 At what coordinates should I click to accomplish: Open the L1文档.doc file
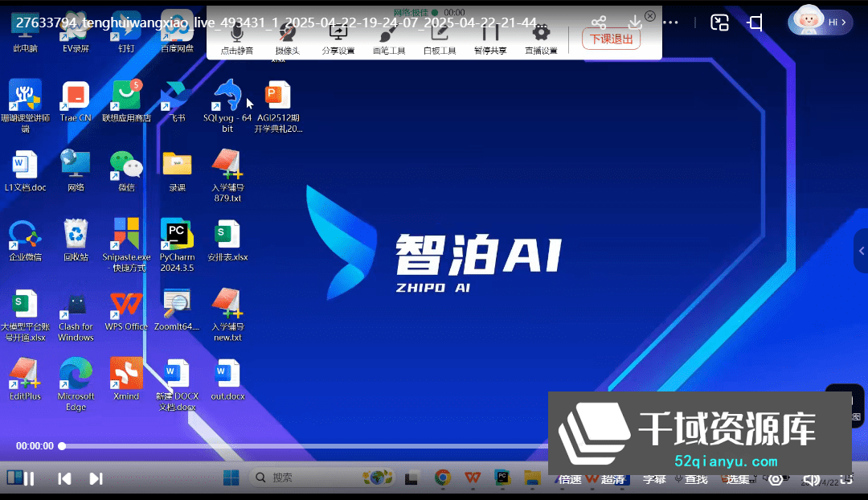[25, 172]
